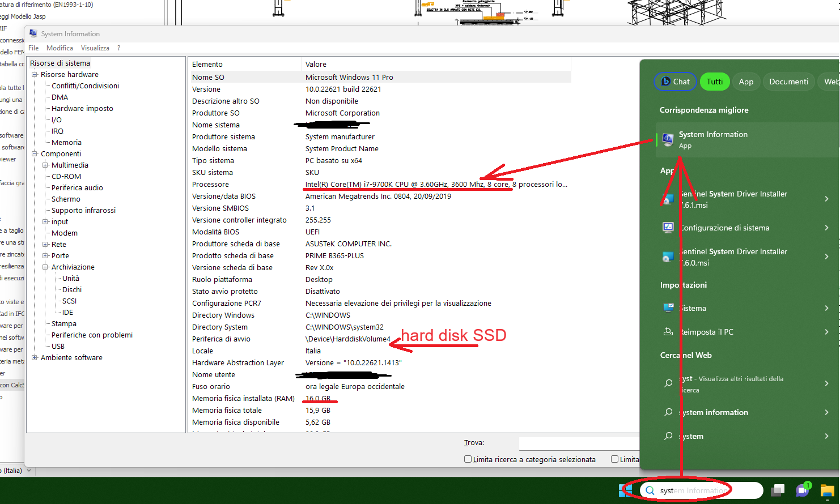Click the Reimposta il PC icon
Screen dimensions: 840x504
coord(668,332)
